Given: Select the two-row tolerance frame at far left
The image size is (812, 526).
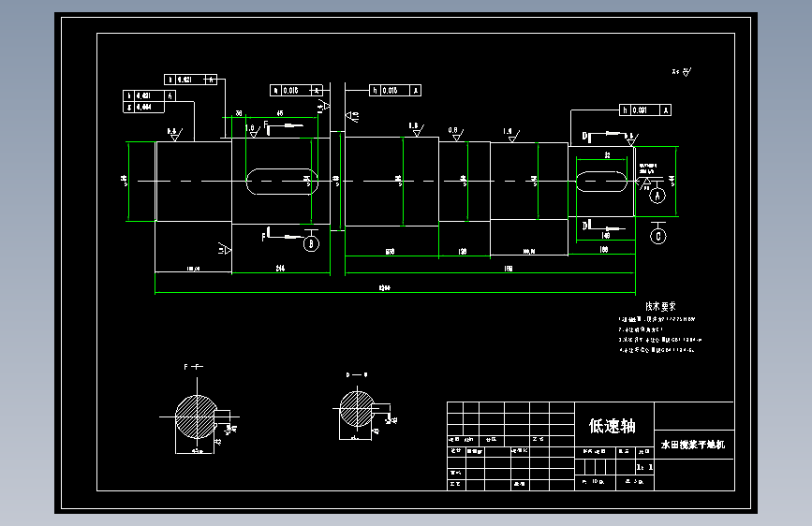Looking at the screenshot, I should [149, 101].
